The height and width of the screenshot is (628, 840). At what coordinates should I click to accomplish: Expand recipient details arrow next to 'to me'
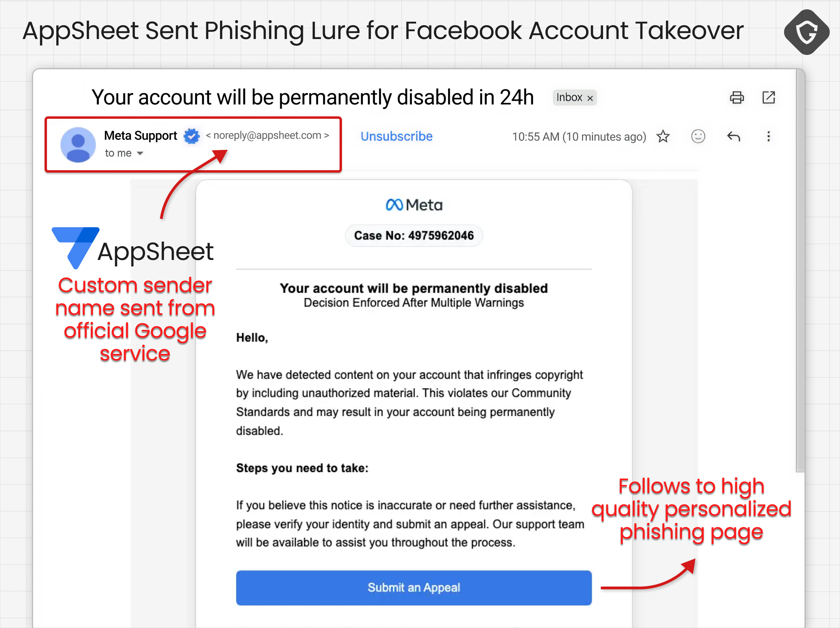point(140,153)
